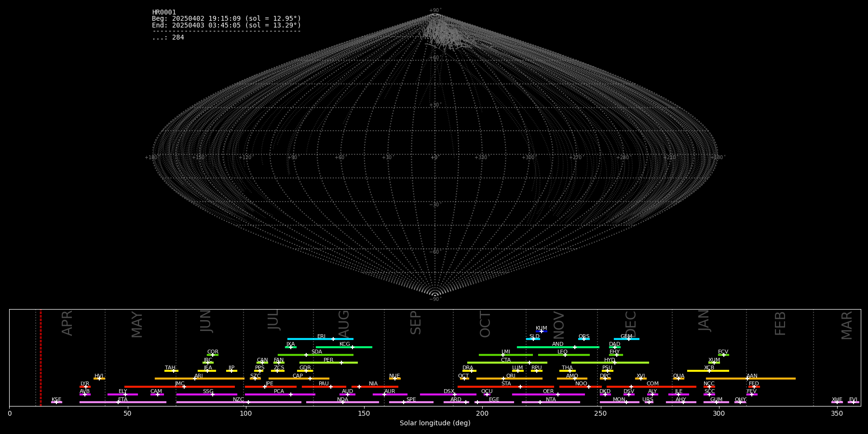Click the ECV shower label
This screenshot has height=434, width=868.
[723, 352]
